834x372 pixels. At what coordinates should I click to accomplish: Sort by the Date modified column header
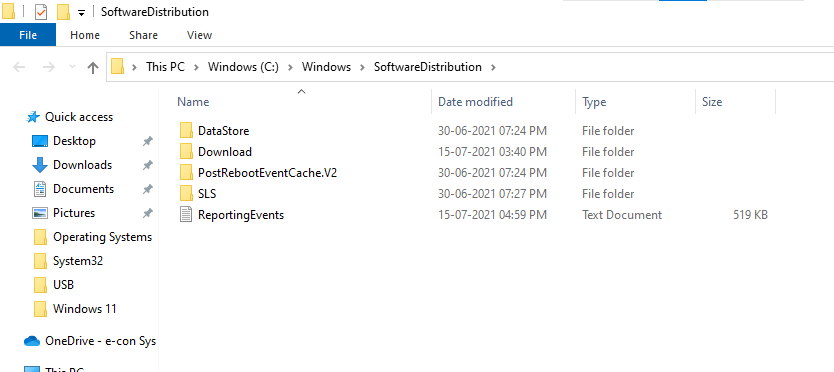pos(475,102)
